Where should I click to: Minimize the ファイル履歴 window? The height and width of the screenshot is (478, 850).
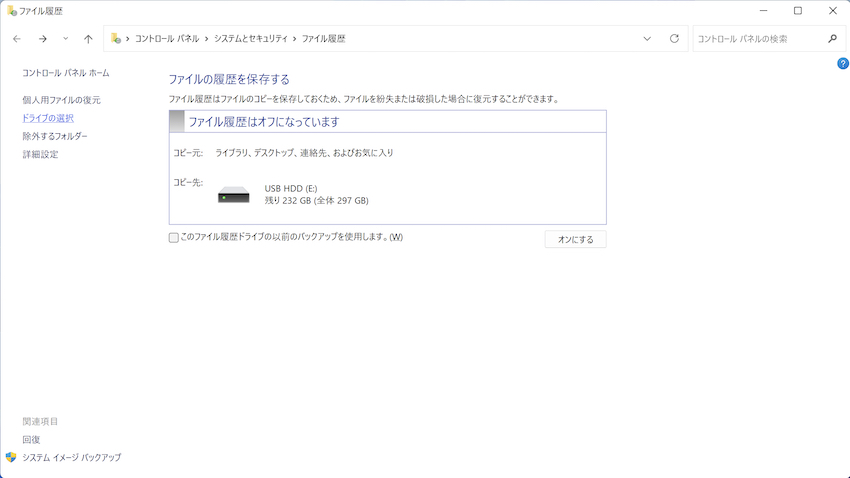coord(763,10)
